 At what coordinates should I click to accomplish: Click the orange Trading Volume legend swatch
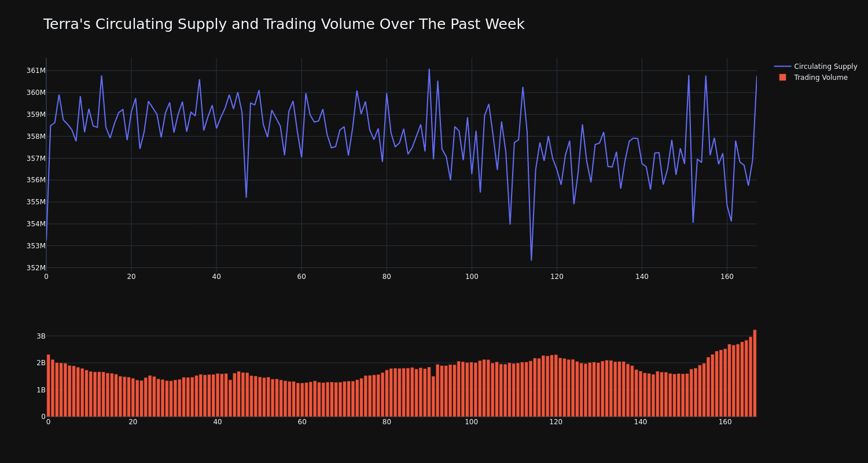coord(782,78)
